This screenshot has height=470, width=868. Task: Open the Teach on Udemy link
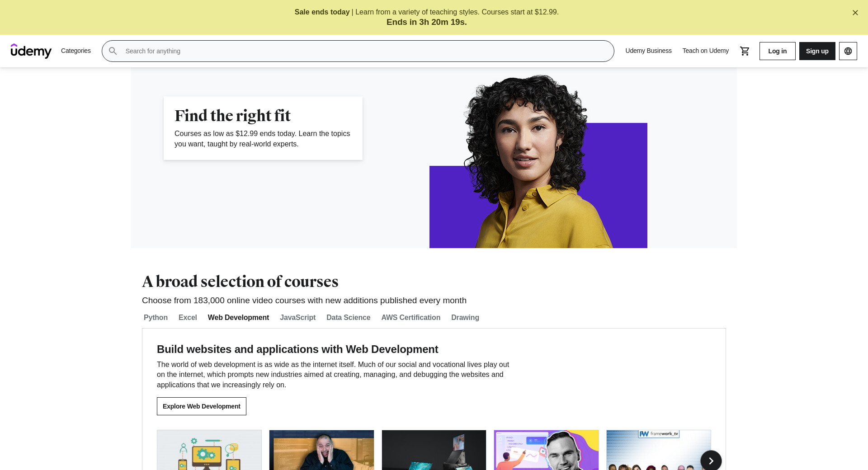[x=706, y=51]
